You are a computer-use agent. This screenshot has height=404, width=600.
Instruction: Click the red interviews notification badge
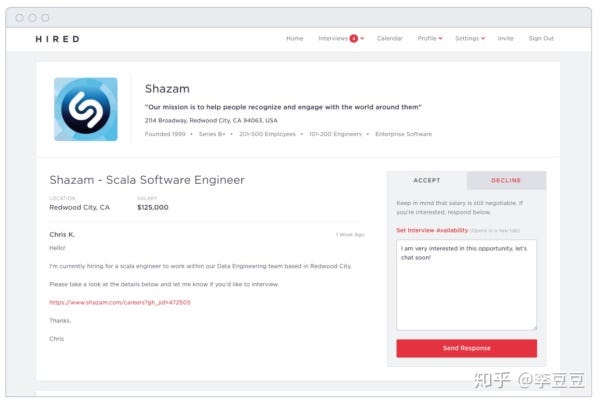(x=354, y=38)
